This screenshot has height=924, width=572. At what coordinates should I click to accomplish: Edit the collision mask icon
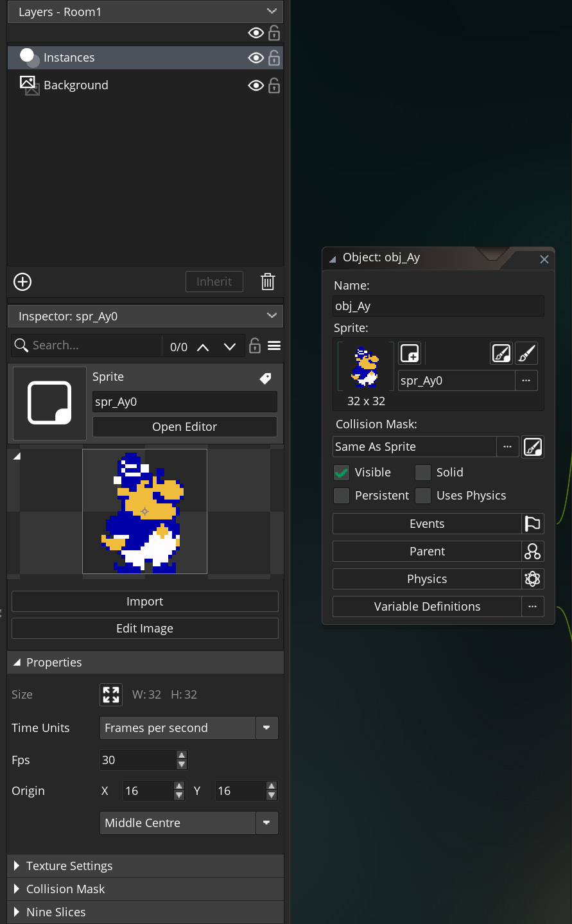coord(533,447)
